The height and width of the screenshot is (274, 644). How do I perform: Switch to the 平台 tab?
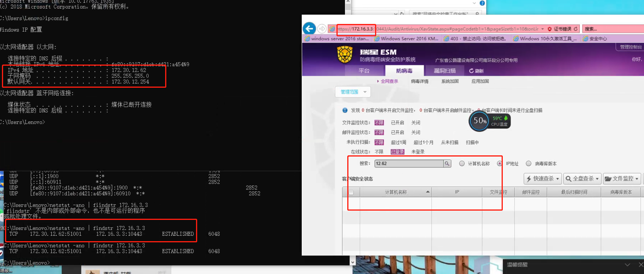tap(364, 71)
